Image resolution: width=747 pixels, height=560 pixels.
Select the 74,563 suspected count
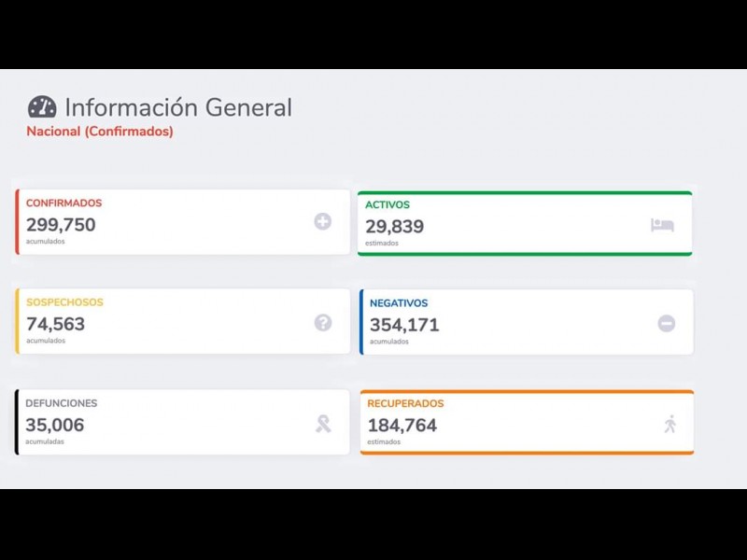pyautogui.click(x=55, y=324)
